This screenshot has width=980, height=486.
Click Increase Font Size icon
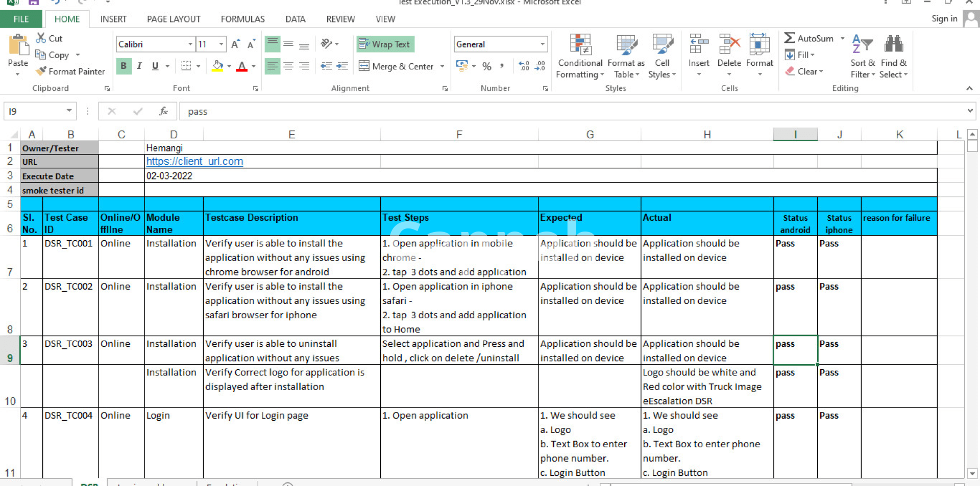click(235, 44)
